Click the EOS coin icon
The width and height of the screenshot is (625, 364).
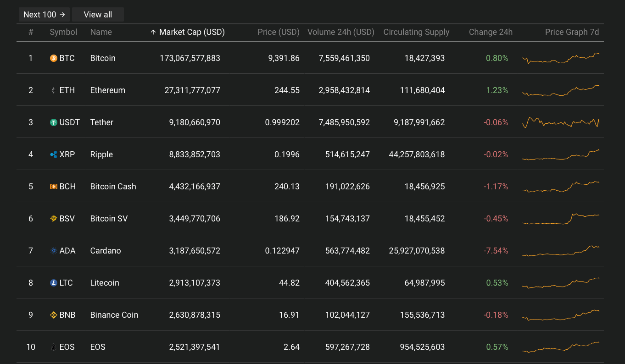pyautogui.click(x=54, y=347)
